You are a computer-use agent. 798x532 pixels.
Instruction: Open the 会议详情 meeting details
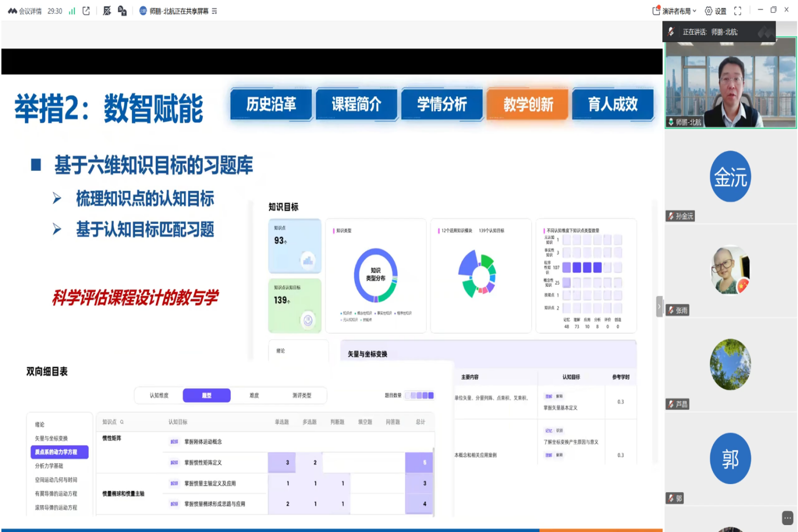(25, 11)
